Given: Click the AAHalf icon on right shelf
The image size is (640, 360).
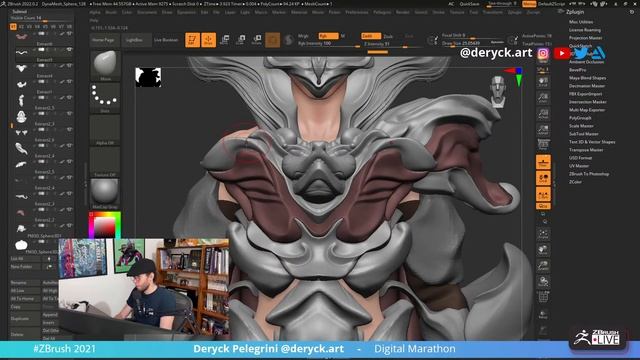Looking at the screenshot, I should [543, 129].
